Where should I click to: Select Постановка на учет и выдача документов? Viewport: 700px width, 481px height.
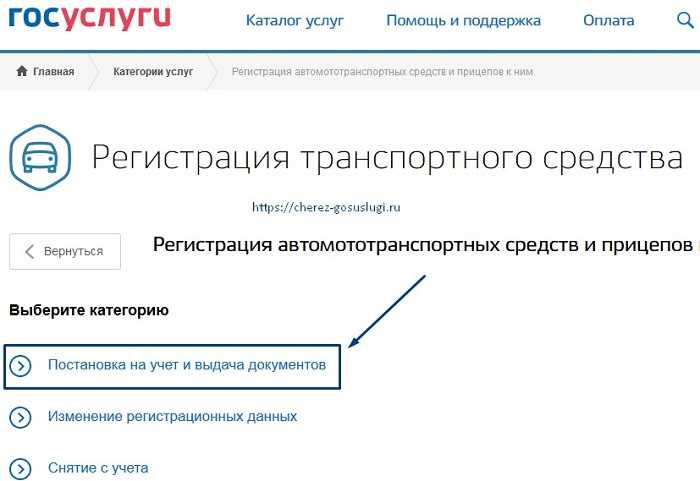point(187,365)
